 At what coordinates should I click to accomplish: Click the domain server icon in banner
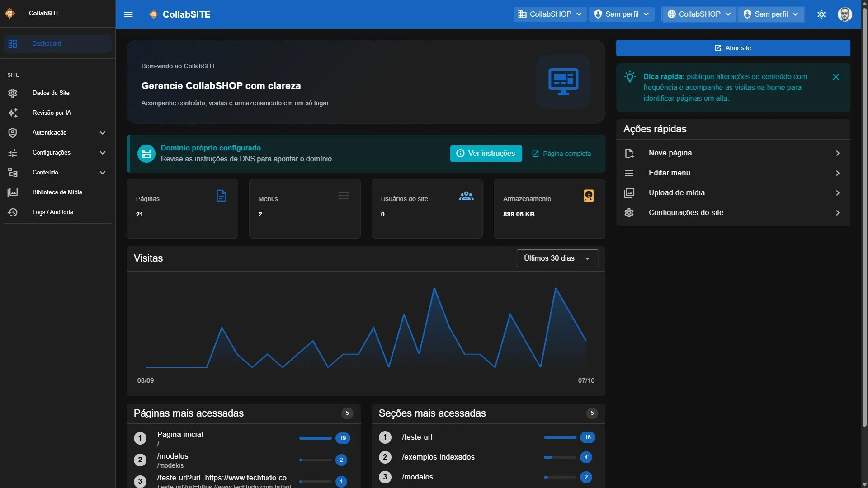coord(146,154)
